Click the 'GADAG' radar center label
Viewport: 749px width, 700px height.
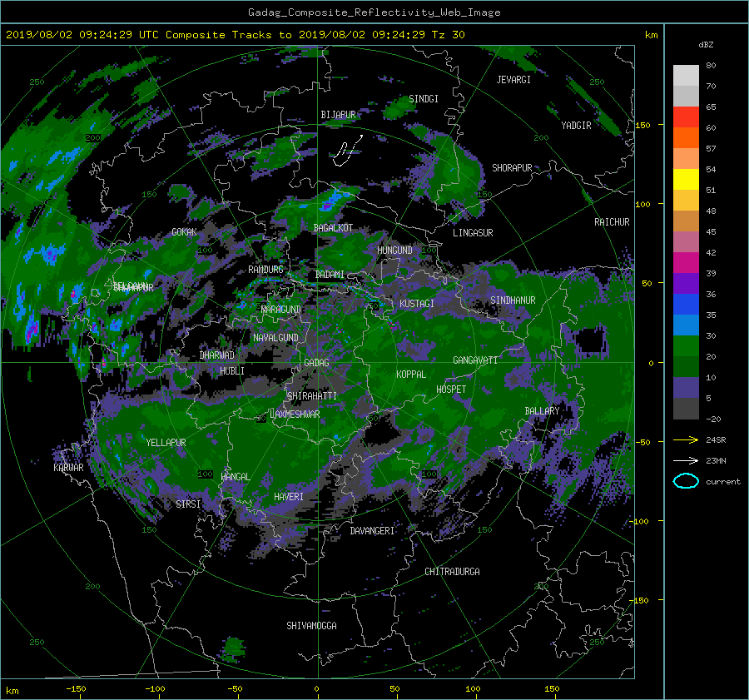[x=317, y=363]
